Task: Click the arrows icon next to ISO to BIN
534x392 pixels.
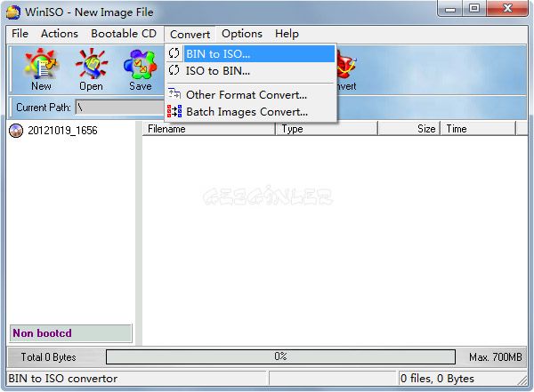Action: 174,70
